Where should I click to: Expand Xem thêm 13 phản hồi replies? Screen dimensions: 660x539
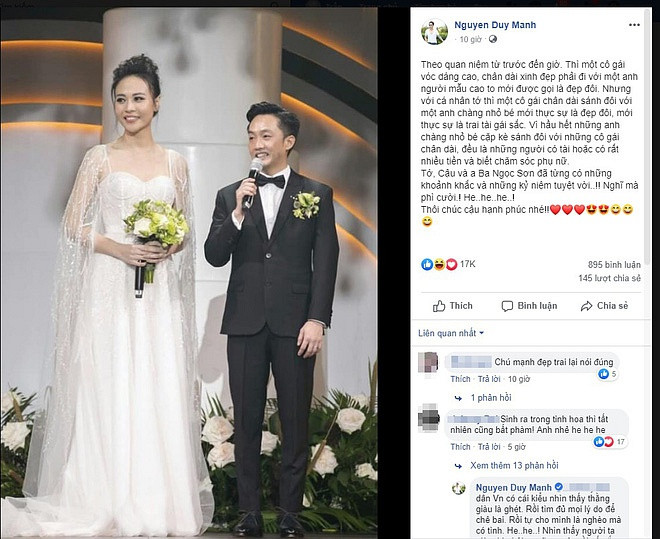tap(514, 465)
